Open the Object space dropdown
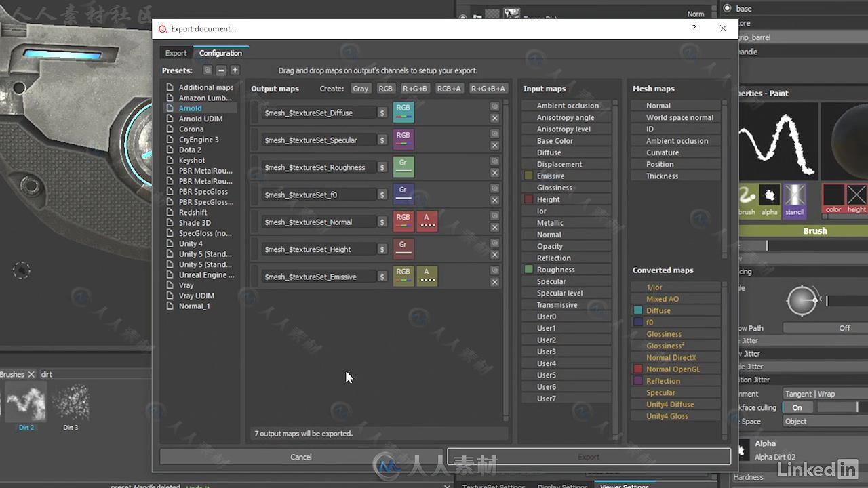This screenshot has height=488, width=868. click(x=825, y=421)
